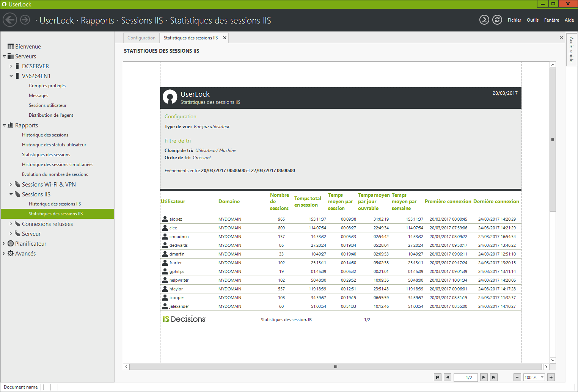Collapse the Serveurs tree node
Image resolution: width=578 pixels, height=392 pixels.
point(4,56)
